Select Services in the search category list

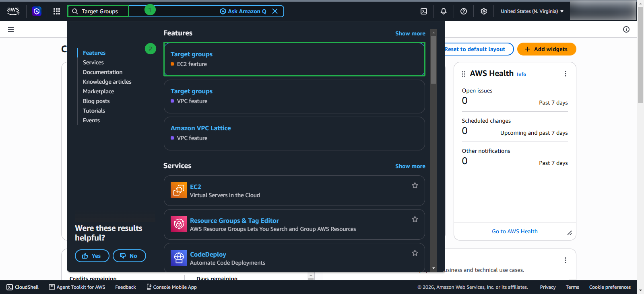pyautogui.click(x=93, y=62)
